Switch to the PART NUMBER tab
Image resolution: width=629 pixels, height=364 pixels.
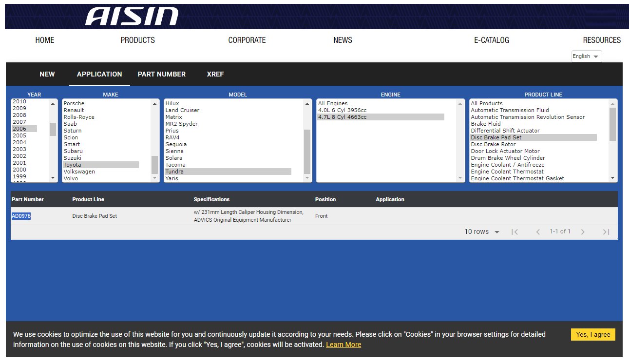coord(162,74)
